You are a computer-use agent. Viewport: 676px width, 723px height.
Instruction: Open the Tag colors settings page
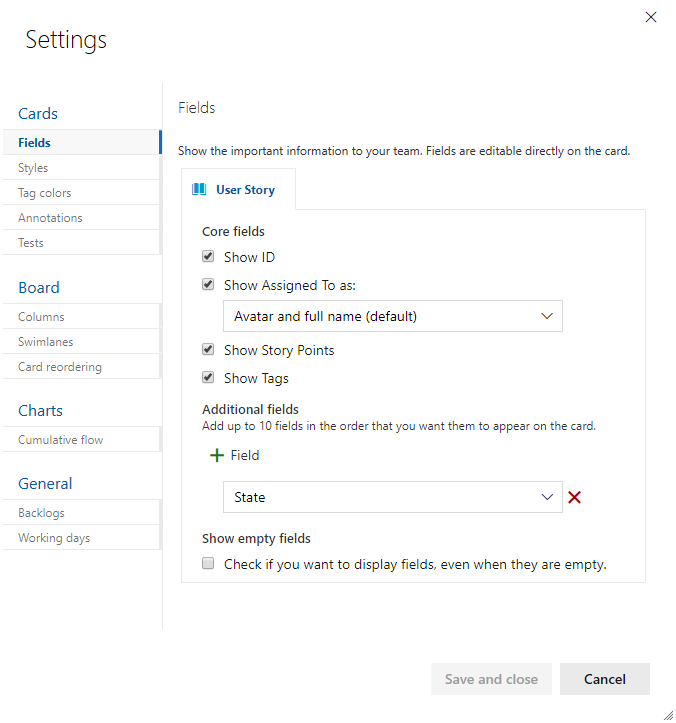click(x=82, y=192)
